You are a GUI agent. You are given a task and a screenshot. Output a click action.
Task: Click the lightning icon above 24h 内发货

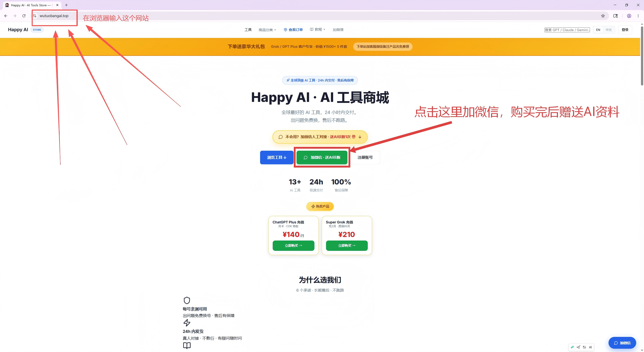[187, 323]
